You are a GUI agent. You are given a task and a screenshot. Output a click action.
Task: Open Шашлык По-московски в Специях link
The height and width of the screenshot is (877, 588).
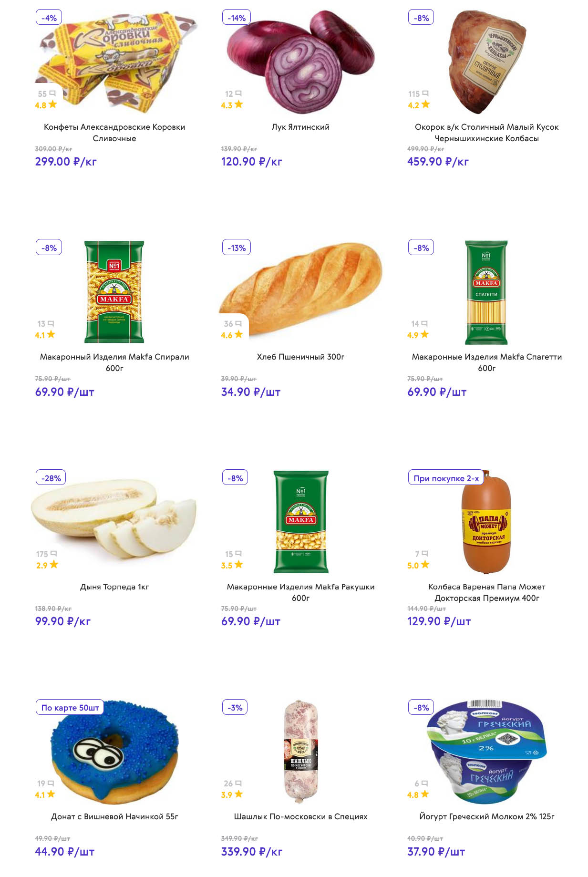coord(300,816)
